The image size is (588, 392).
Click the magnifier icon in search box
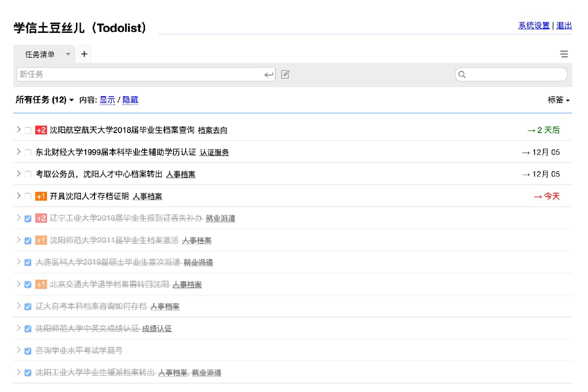pos(462,75)
